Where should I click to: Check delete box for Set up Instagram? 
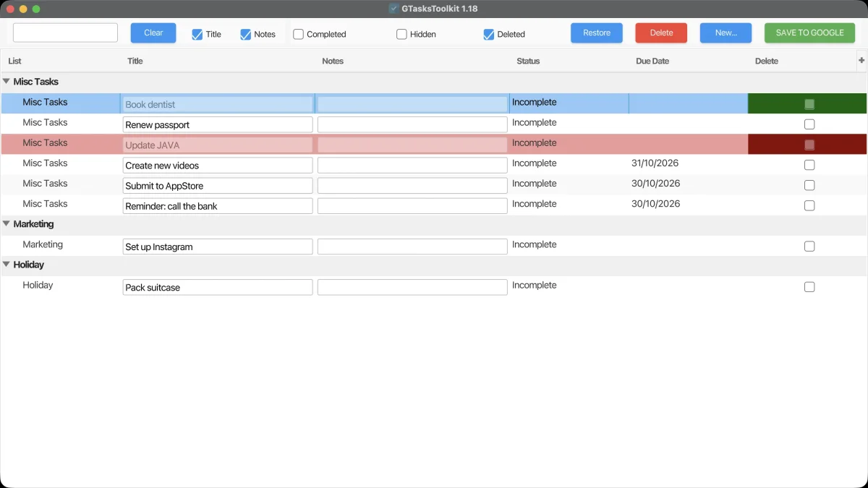[x=809, y=247]
